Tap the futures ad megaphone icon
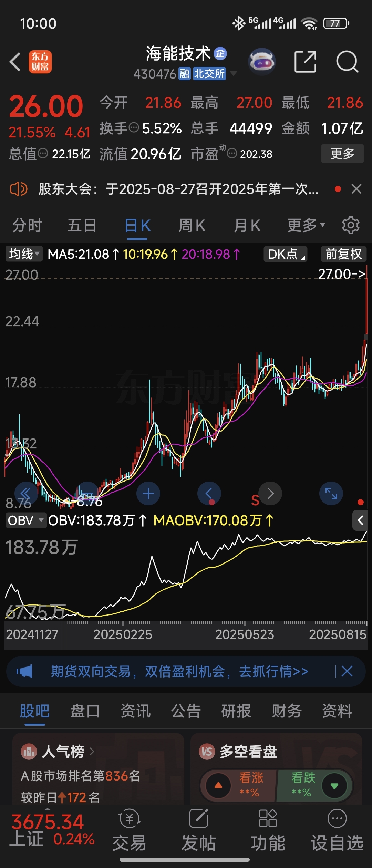The height and width of the screenshot is (868, 372). 24,671
